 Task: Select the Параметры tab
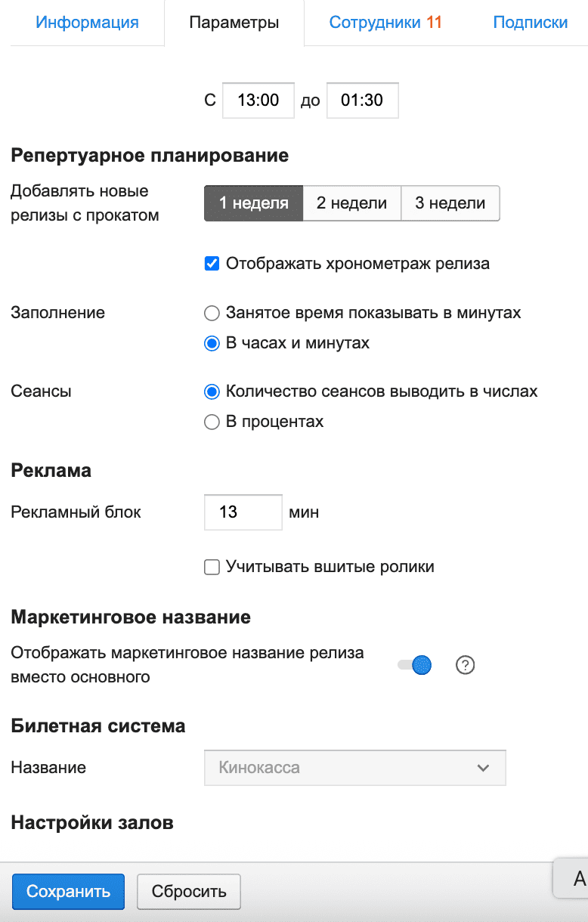coord(234,23)
